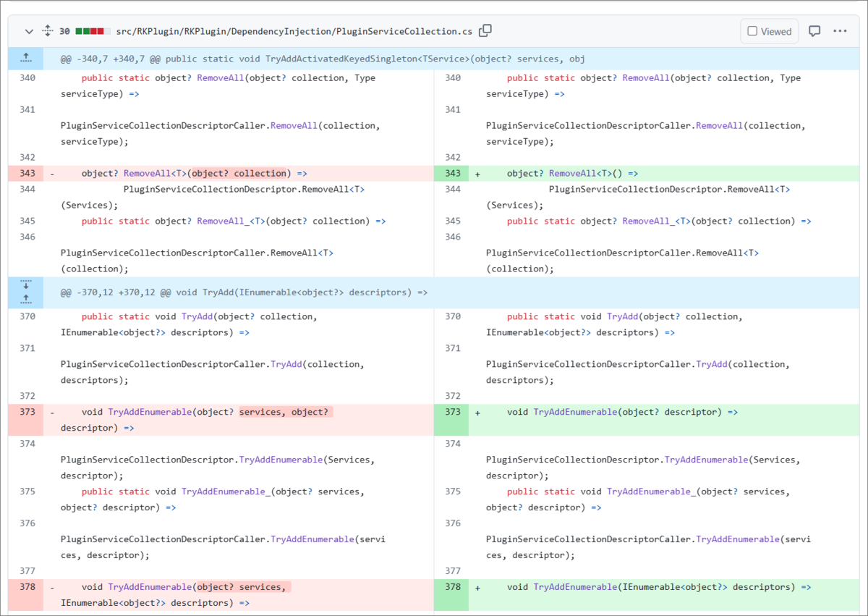Mark the file as Viewed
The width and height of the screenshot is (868, 616).
770,31
